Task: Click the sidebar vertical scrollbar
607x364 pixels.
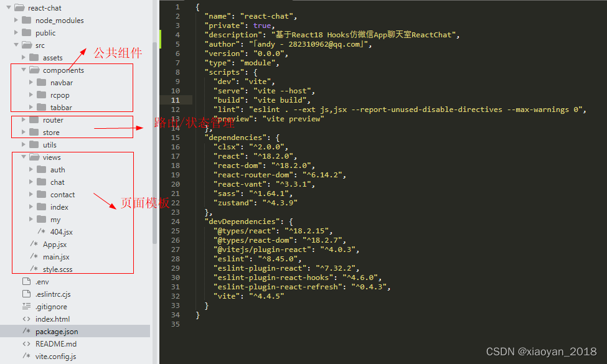Action: click(x=155, y=143)
